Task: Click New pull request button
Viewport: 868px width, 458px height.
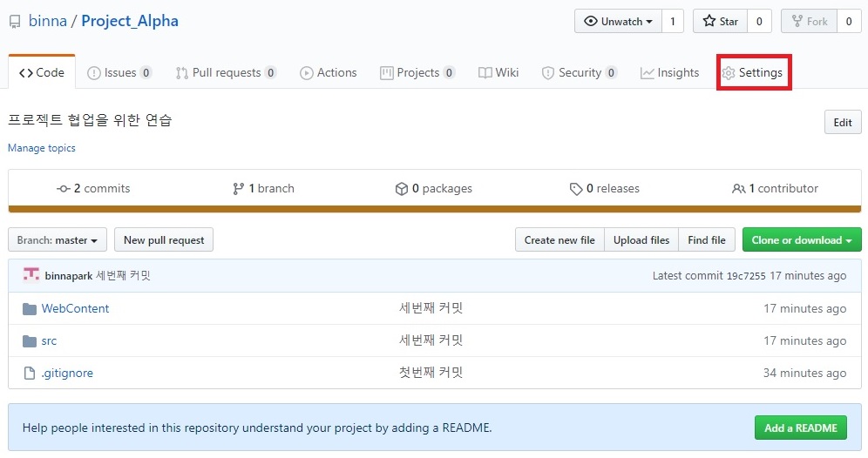Action: (164, 240)
